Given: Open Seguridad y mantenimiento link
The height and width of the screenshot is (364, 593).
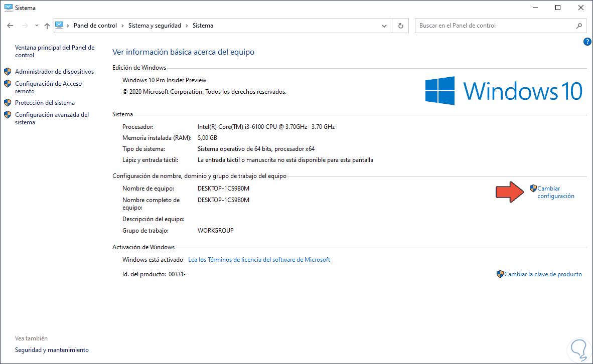Looking at the screenshot, I should [52, 350].
